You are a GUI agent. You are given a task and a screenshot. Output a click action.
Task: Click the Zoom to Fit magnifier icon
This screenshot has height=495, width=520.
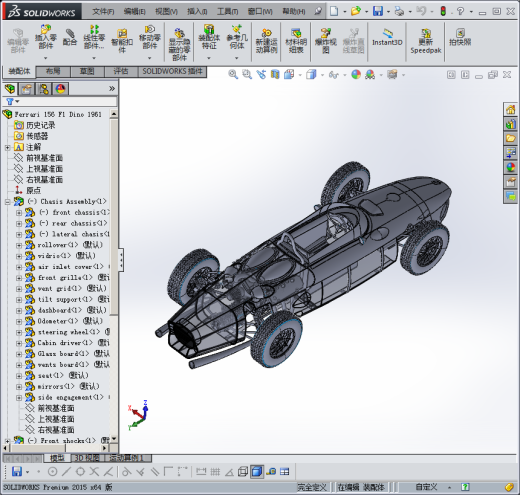[x=233, y=74]
